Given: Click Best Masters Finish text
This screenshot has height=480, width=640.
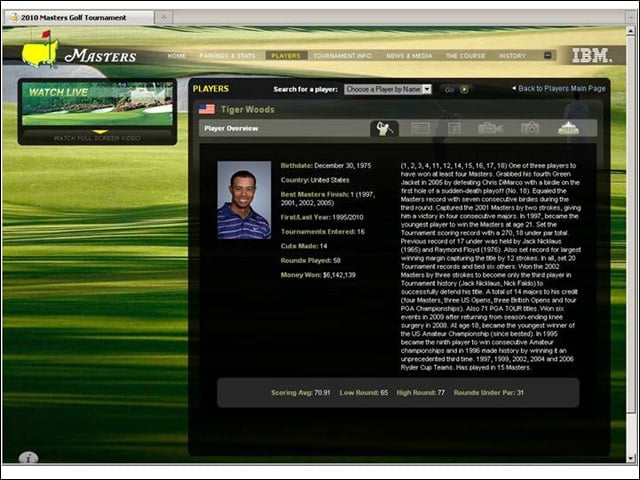Looking at the screenshot, I should point(327,199).
